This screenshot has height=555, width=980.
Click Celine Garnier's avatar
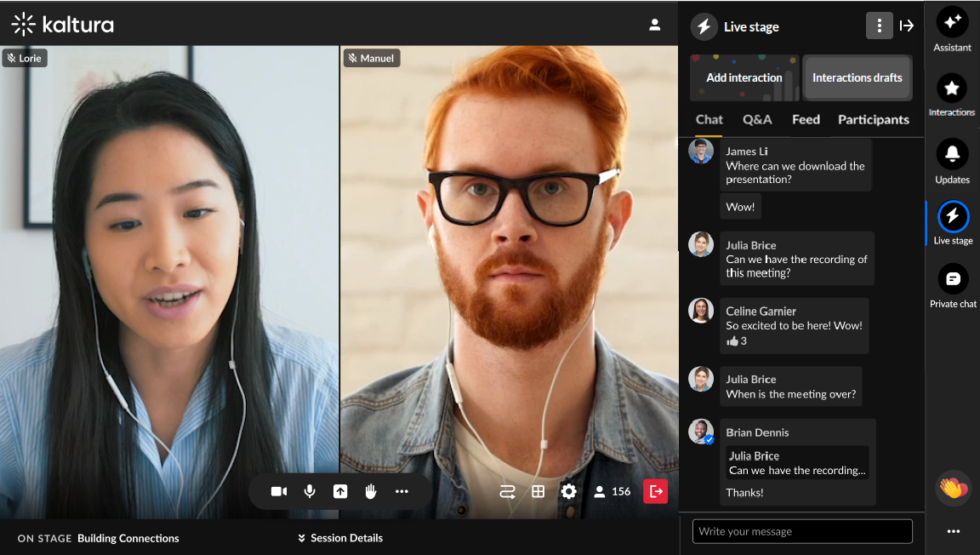(x=701, y=310)
